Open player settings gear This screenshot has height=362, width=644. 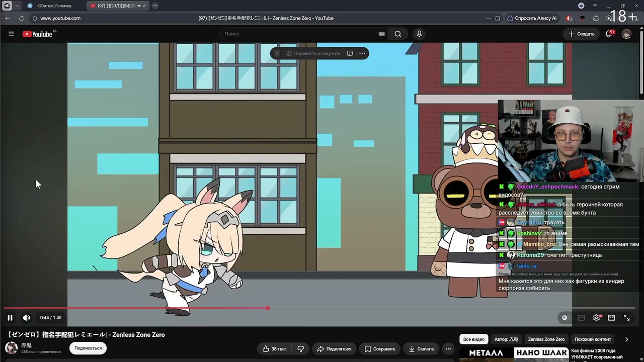pyautogui.click(x=597, y=318)
